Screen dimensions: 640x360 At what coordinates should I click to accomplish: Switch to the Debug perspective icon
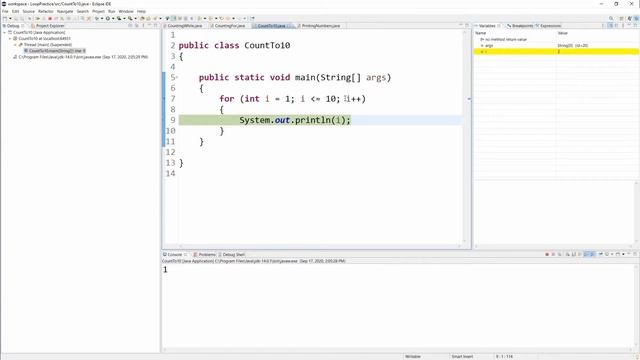[636, 18]
